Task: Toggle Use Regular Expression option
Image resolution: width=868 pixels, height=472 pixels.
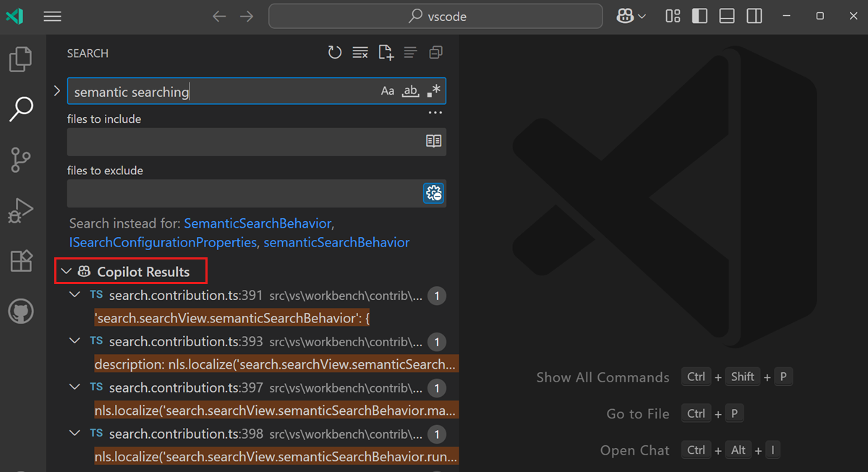Action: point(433,91)
